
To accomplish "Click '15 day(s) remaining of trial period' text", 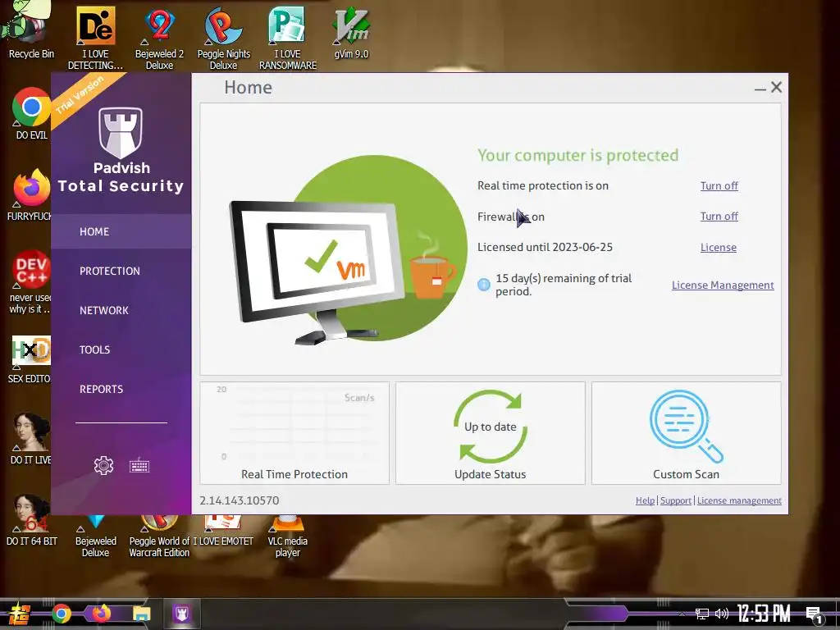I will (564, 285).
